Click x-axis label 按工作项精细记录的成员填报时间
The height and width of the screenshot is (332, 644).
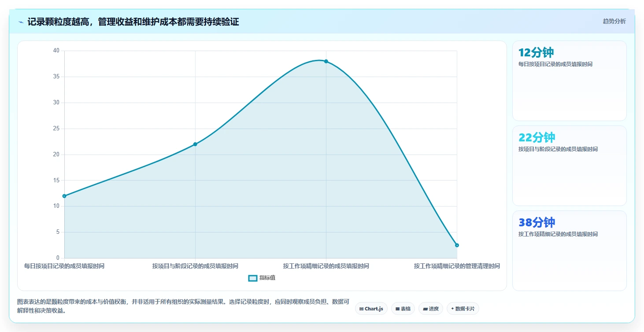point(326,266)
